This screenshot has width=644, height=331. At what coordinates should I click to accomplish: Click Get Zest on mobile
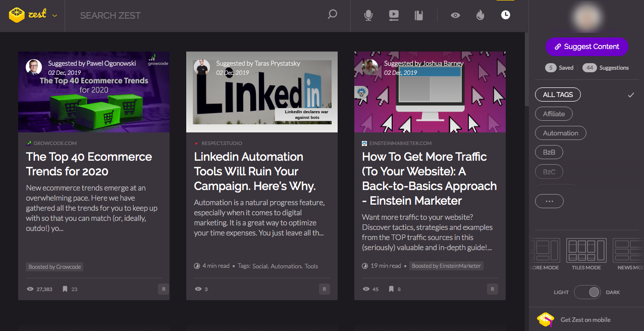click(x=585, y=319)
